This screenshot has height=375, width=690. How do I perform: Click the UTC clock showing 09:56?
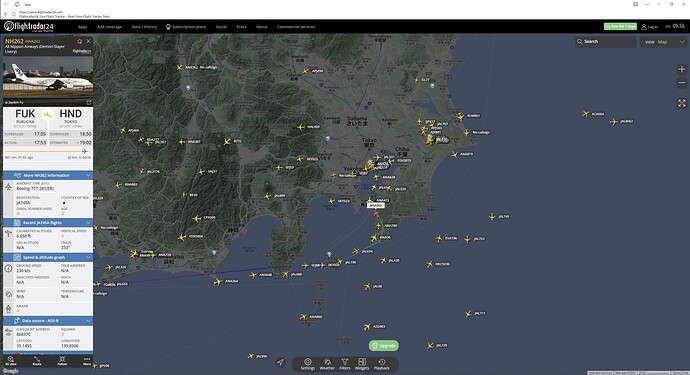(x=675, y=26)
